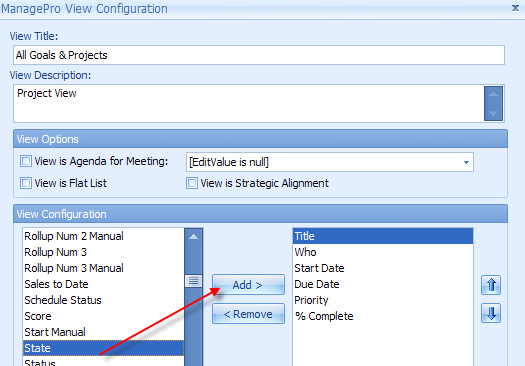The image size is (525, 366).
Task: Select Sales to Date field
Action: coord(103,284)
